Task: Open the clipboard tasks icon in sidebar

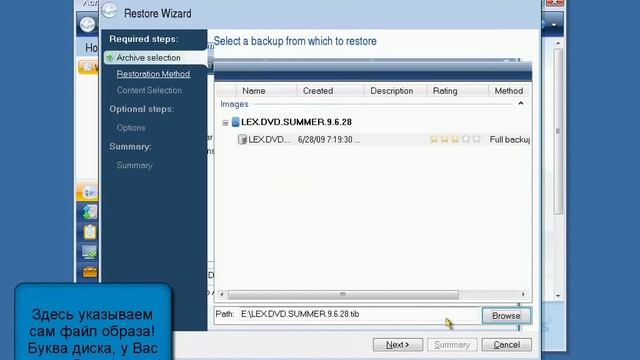Action: click(89, 232)
